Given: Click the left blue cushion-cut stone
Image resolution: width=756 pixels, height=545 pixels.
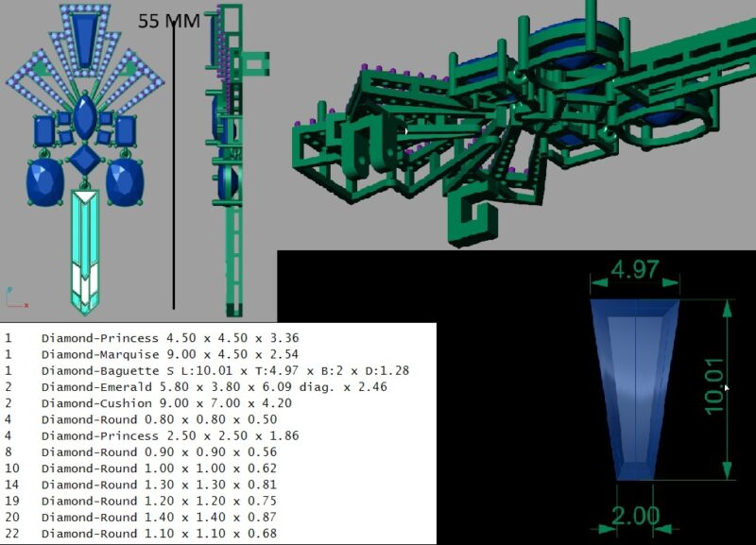Looking at the screenshot, I should pyautogui.click(x=45, y=182).
